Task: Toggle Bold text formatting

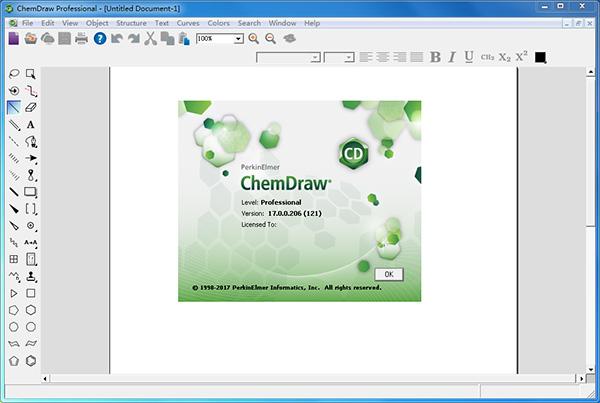Action: 435,57
